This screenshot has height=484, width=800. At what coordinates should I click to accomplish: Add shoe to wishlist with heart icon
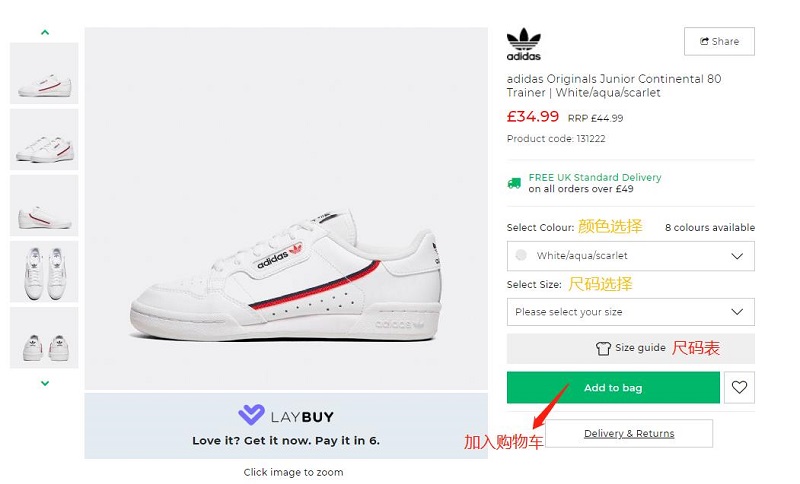[x=739, y=388]
